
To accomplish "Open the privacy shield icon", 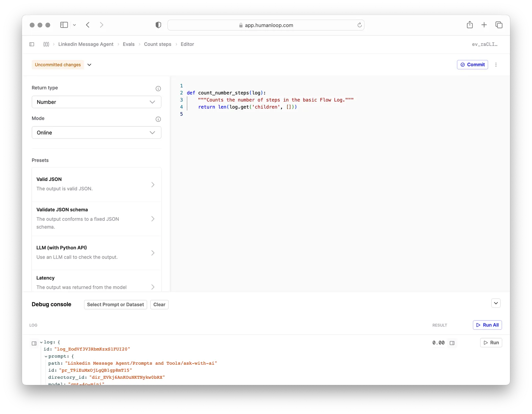I will (158, 25).
